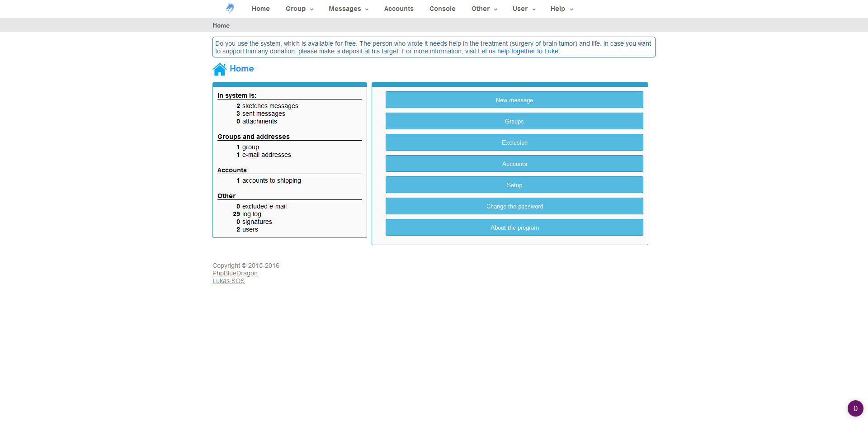Expand the Messages dropdown menu

point(349,9)
